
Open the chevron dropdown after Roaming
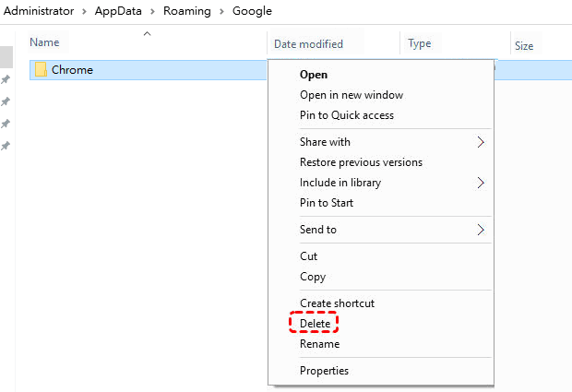(x=221, y=12)
